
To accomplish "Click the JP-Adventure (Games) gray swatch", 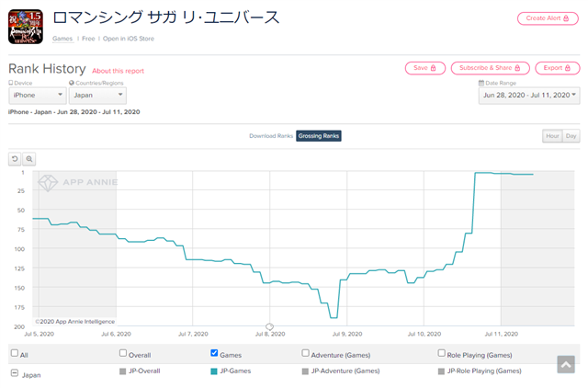I will 305,371.
